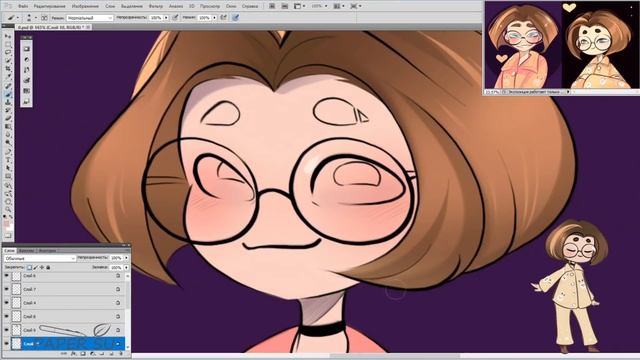Open the layer blend mode dropdown Обычные
This screenshot has width=640, height=360.
point(40,258)
